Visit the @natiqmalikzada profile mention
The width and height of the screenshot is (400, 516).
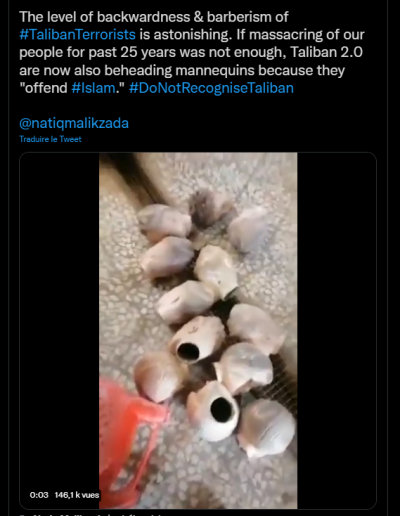coord(74,123)
